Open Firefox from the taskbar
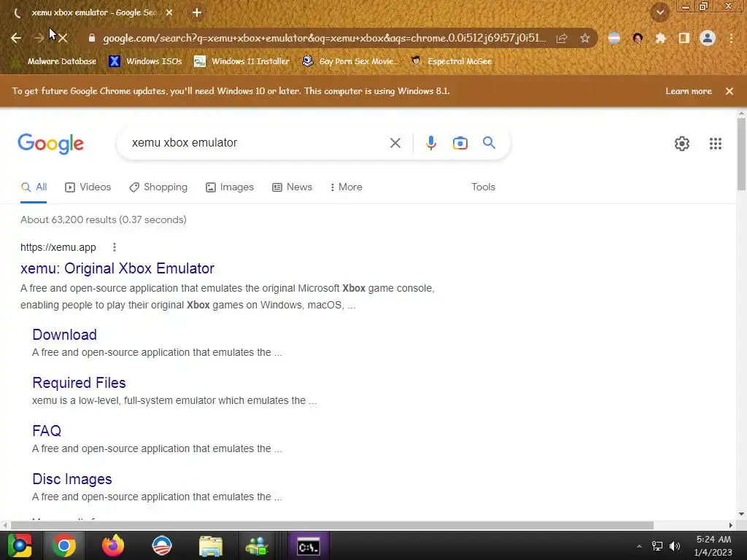This screenshot has height=560, width=747. (x=113, y=545)
